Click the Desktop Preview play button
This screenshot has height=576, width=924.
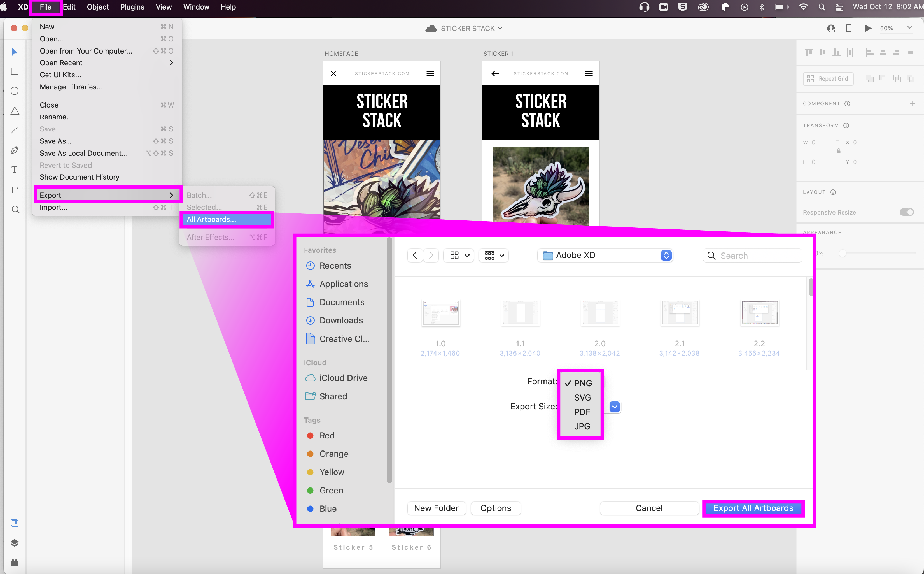[868, 28]
